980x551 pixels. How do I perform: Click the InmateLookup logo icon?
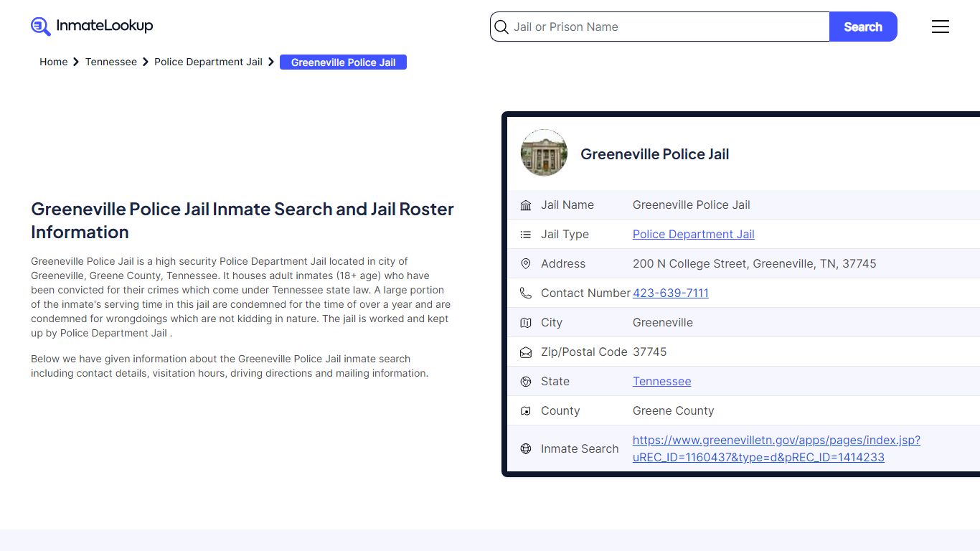pyautogui.click(x=41, y=27)
